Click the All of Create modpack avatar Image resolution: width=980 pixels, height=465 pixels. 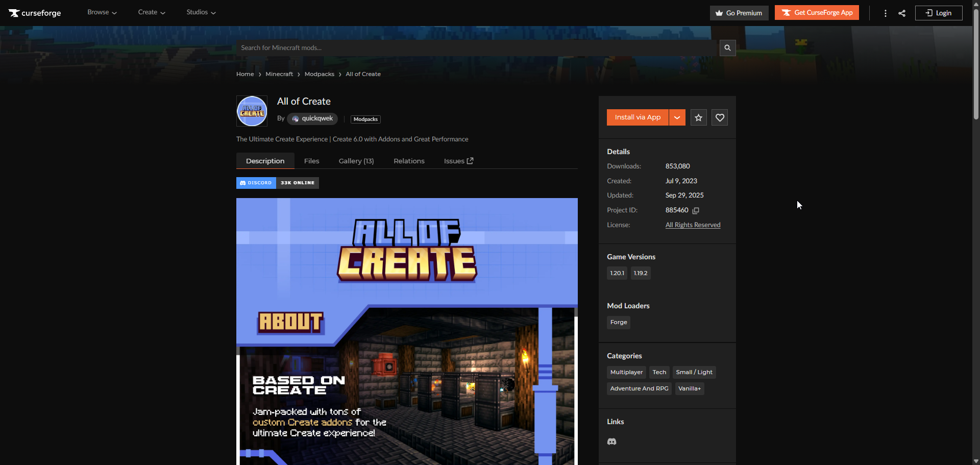pos(252,111)
